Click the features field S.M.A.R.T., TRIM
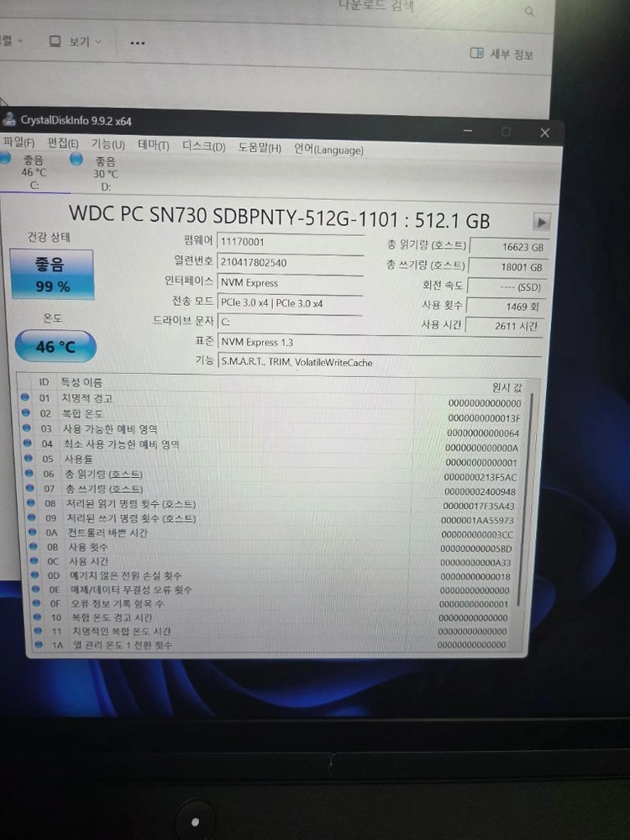 tap(380, 362)
